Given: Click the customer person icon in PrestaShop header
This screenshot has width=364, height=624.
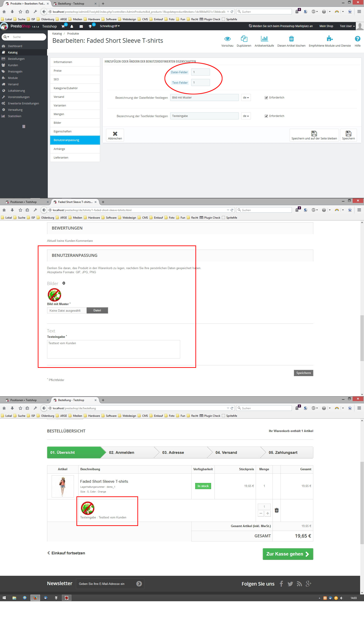Looking at the screenshot, I should pyautogui.click(x=72, y=26).
